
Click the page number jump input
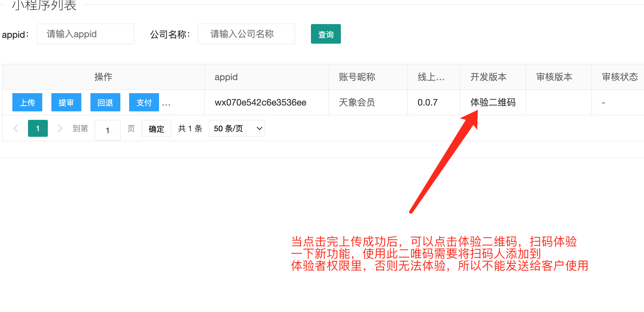click(107, 130)
